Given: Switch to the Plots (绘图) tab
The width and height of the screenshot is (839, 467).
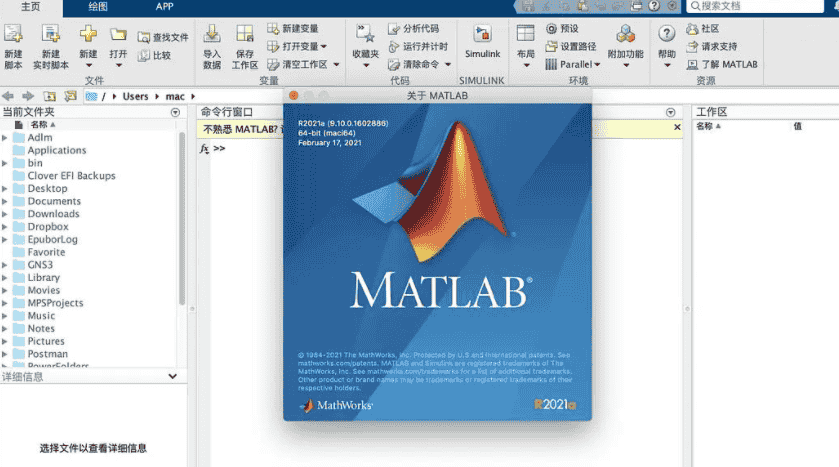Looking at the screenshot, I should [x=98, y=6].
